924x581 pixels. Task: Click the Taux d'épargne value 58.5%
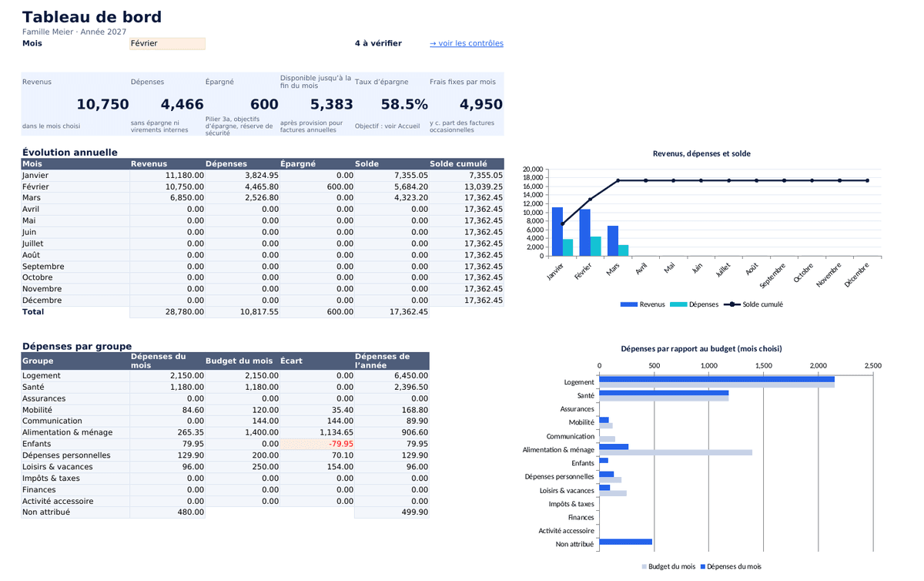[404, 104]
